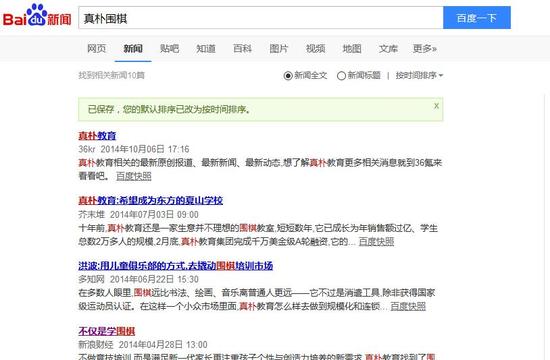The height and width of the screenshot is (360, 550).
Task: Switch to the 文库 tab
Action: point(388,48)
